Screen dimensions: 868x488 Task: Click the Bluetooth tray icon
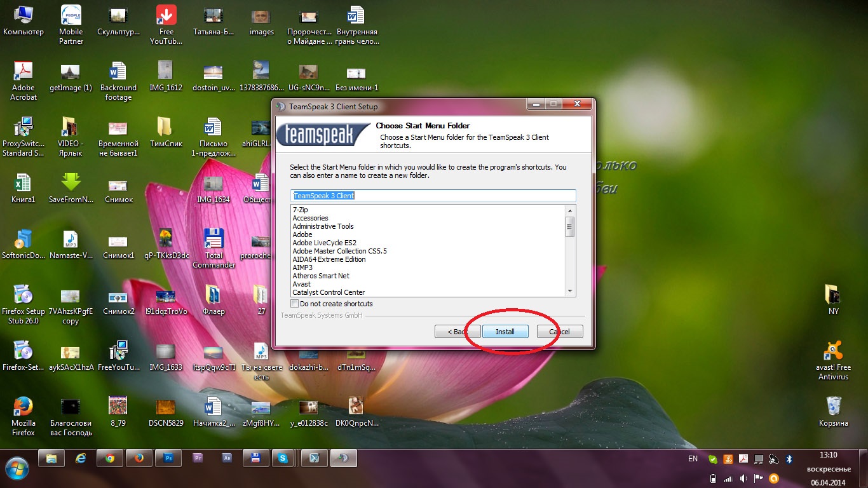tap(789, 459)
